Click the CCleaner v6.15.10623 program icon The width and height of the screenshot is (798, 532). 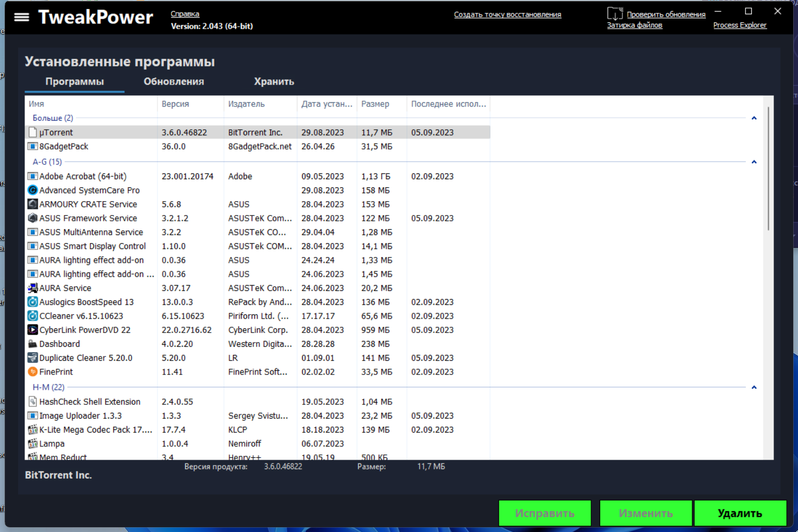32,315
